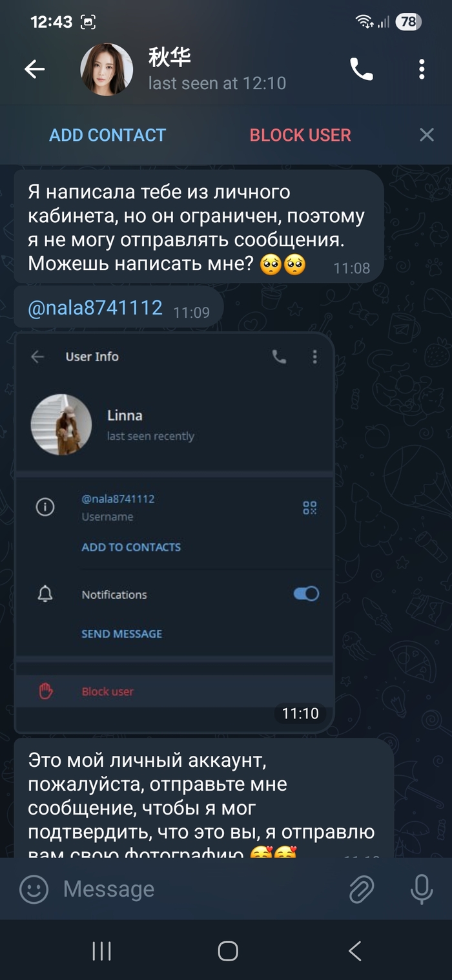Image resolution: width=452 pixels, height=980 pixels.
Task: Toggle the Notifications switch in screenshot
Action: point(306,594)
